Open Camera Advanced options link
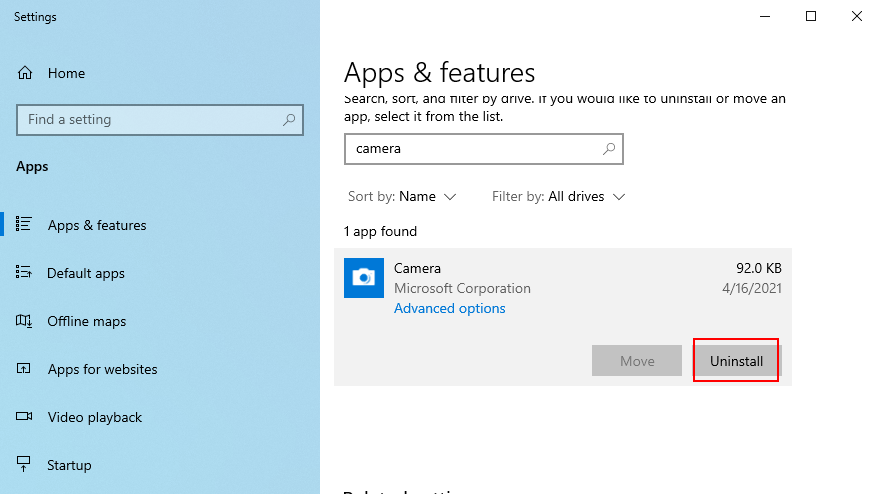 [x=450, y=308]
